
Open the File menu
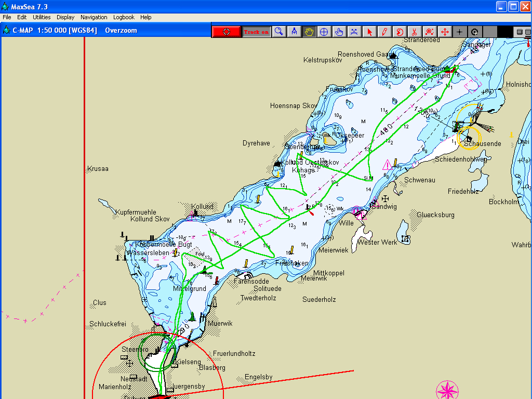coord(7,17)
